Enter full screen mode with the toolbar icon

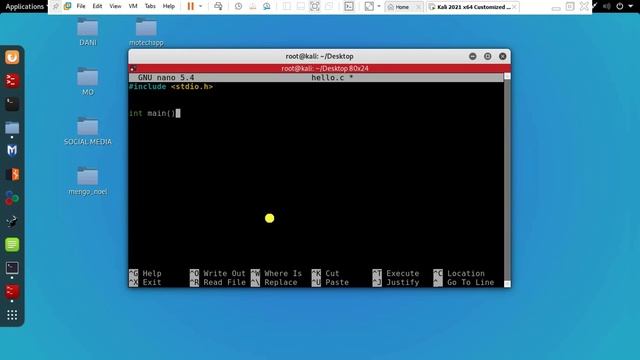point(315,7)
